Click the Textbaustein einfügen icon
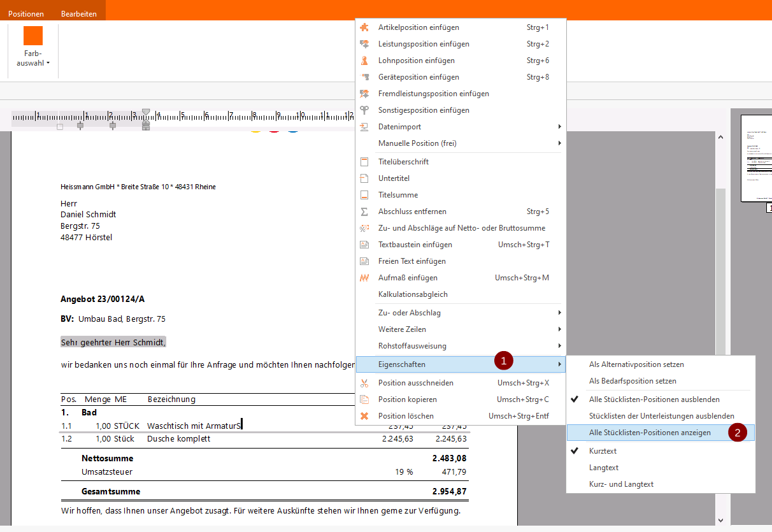 pyautogui.click(x=364, y=245)
